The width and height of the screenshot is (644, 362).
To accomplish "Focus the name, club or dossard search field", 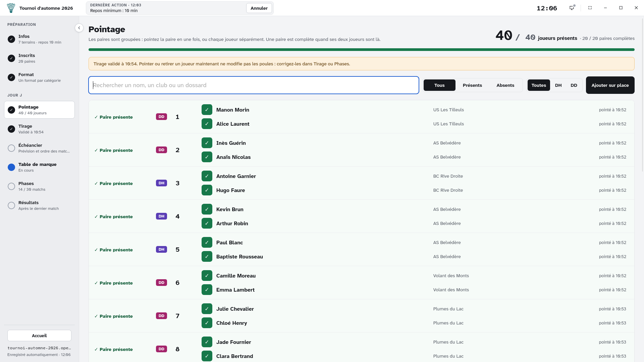I will tap(254, 85).
